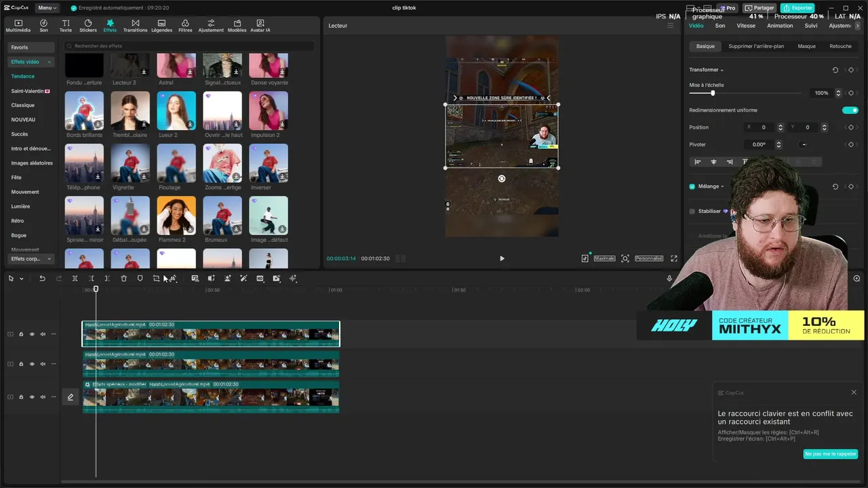Image resolution: width=868 pixels, height=488 pixels.
Task: Toggle Redimensionnement uniforme switch
Action: (x=850, y=110)
